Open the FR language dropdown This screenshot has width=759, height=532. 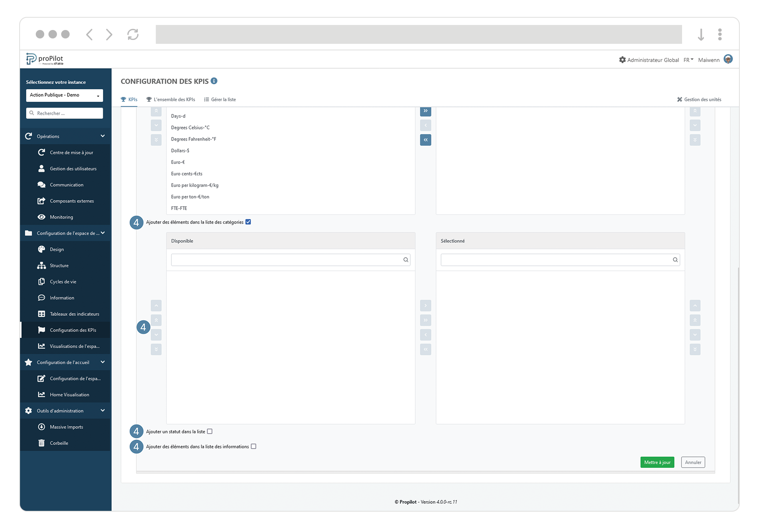[688, 60]
